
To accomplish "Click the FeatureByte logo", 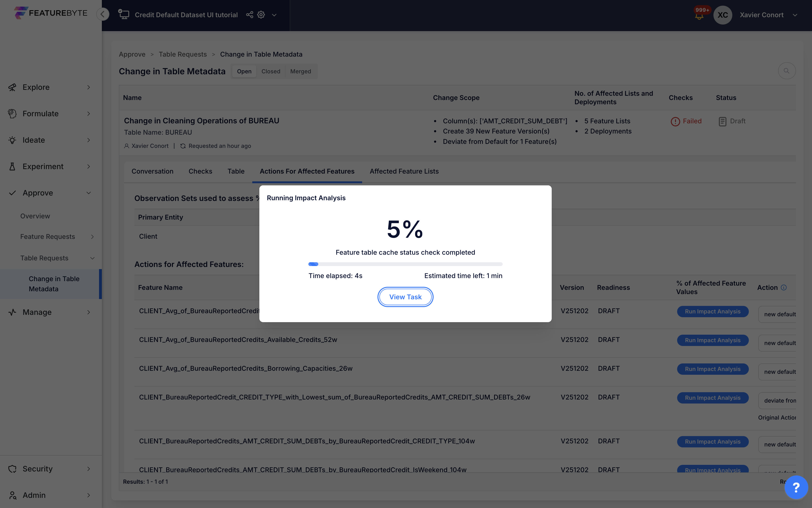I will (51, 13).
